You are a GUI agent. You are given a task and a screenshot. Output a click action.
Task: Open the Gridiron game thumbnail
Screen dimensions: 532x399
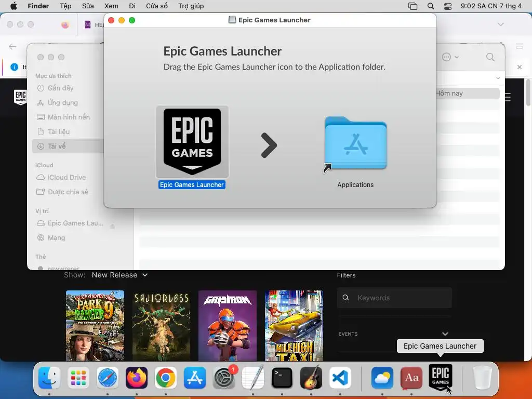tap(228, 325)
